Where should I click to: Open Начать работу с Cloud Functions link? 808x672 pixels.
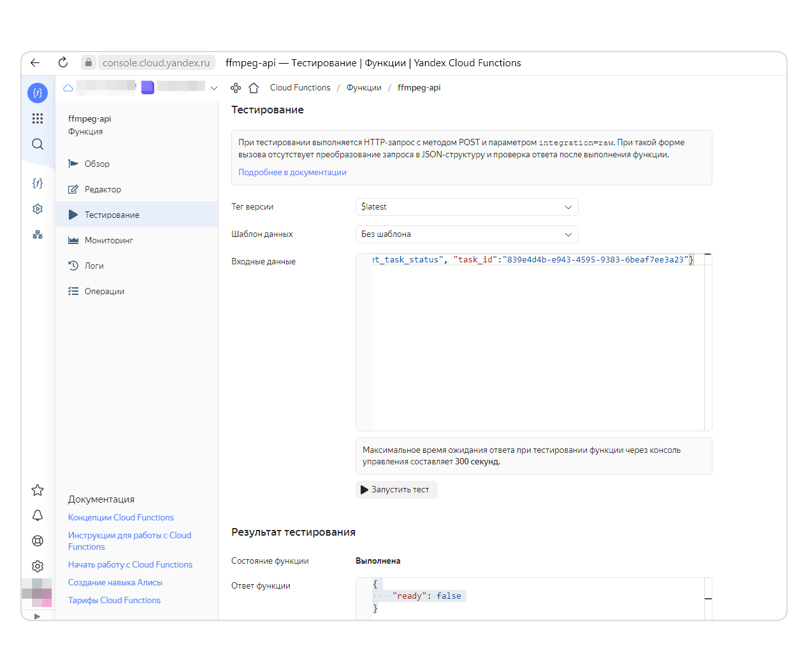click(130, 565)
